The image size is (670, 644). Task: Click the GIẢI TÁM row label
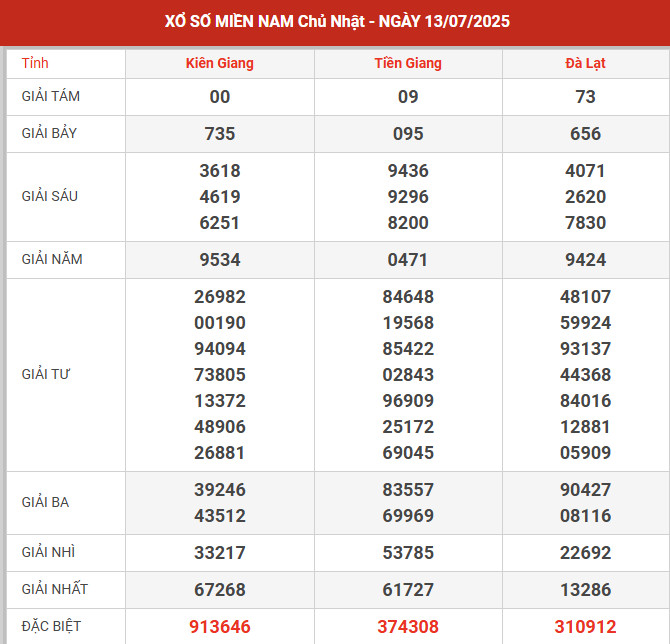click(x=51, y=96)
